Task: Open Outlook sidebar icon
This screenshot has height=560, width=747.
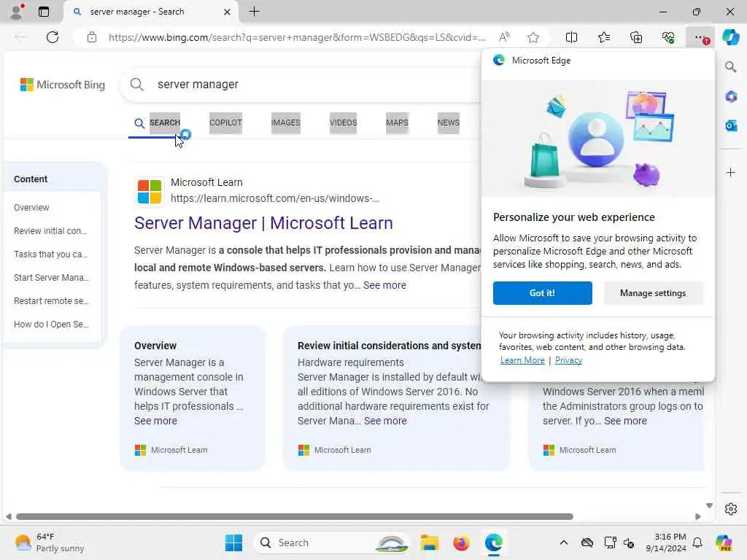Action: [x=731, y=125]
